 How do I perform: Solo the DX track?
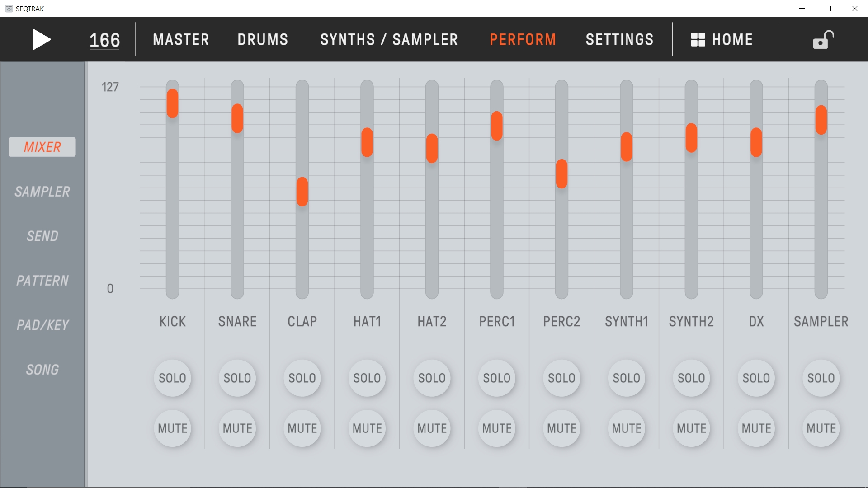pyautogui.click(x=756, y=378)
